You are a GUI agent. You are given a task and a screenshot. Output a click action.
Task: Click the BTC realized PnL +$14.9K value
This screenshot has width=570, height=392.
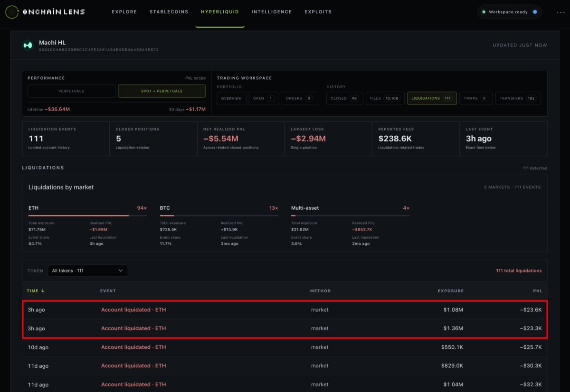229,229
